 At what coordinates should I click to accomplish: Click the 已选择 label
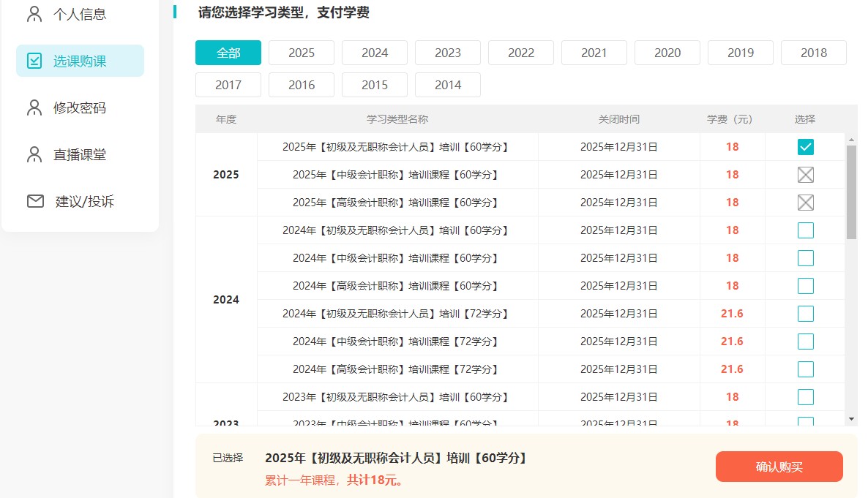click(x=228, y=459)
